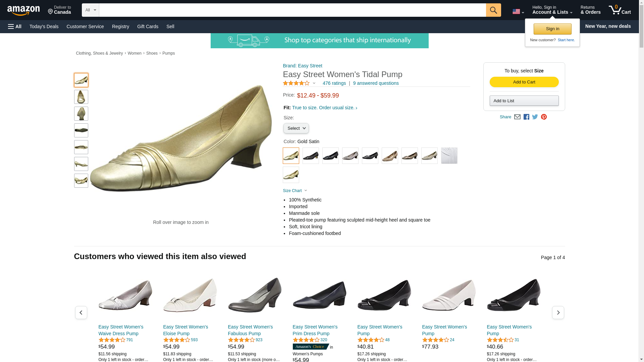644x362 pixels.
Task: Expand the search category All dropdown
Action: pos(90,10)
